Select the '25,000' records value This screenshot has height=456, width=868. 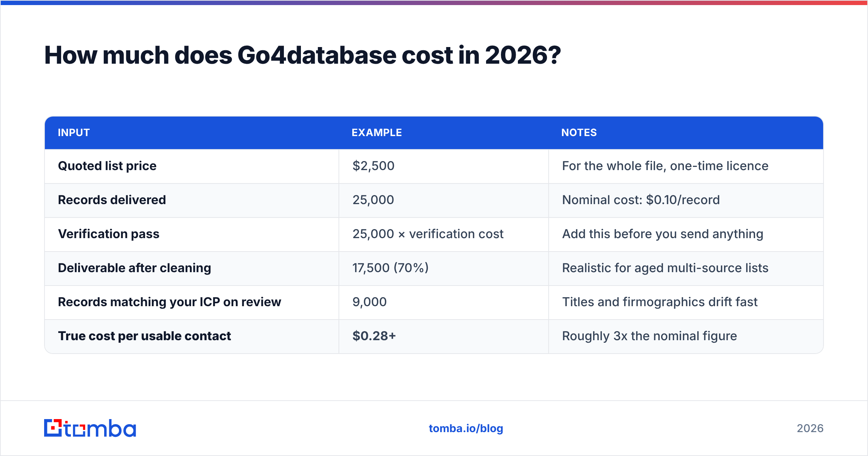(373, 200)
